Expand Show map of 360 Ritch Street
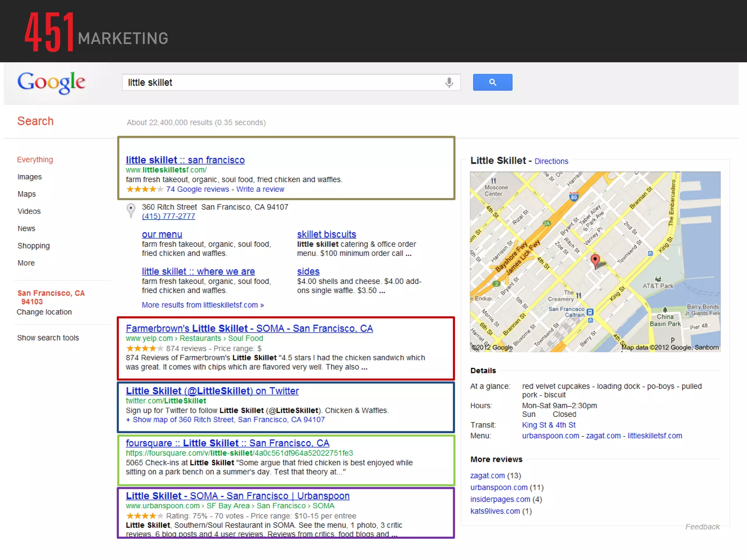The height and width of the screenshot is (560, 747). [225, 420]
